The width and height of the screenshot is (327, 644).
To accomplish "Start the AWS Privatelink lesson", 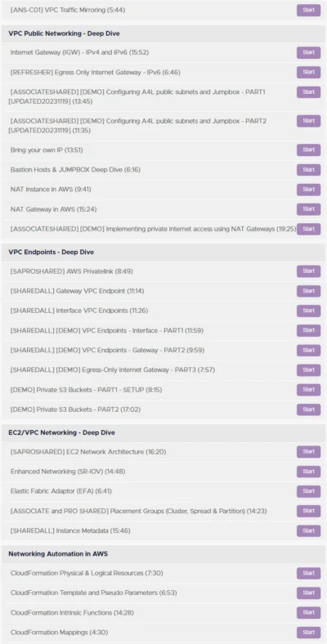I will [x=308, y=271].
